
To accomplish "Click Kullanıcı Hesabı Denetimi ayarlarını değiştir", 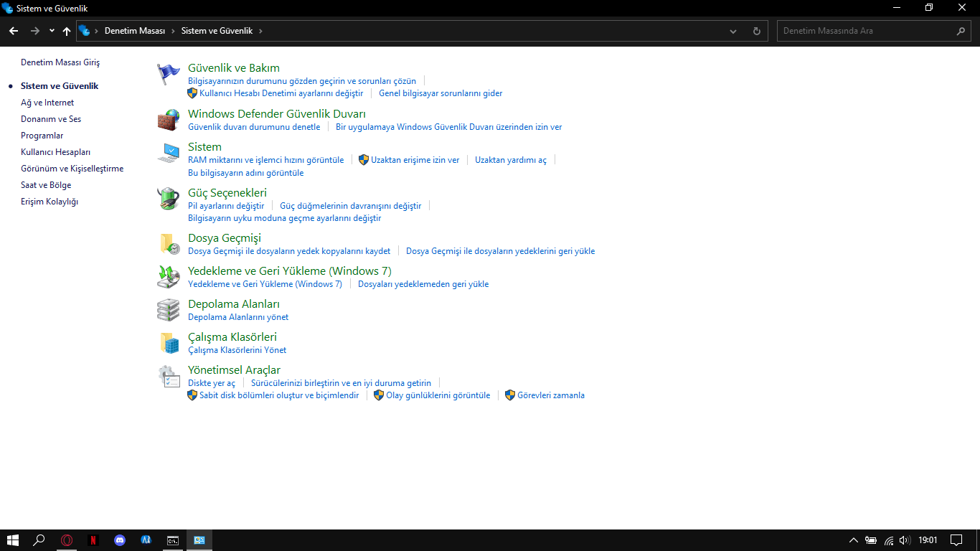I will coord(281,93).
